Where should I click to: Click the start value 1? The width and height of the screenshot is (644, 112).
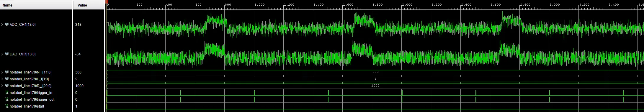coord(76,106)
